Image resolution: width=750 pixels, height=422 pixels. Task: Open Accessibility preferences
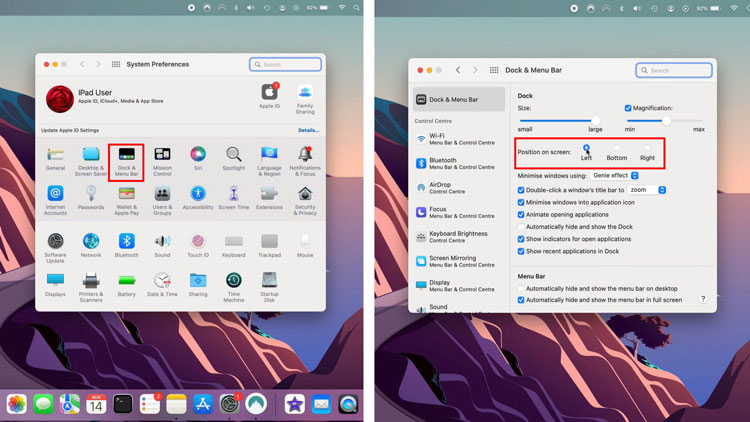tap(198, 193)
